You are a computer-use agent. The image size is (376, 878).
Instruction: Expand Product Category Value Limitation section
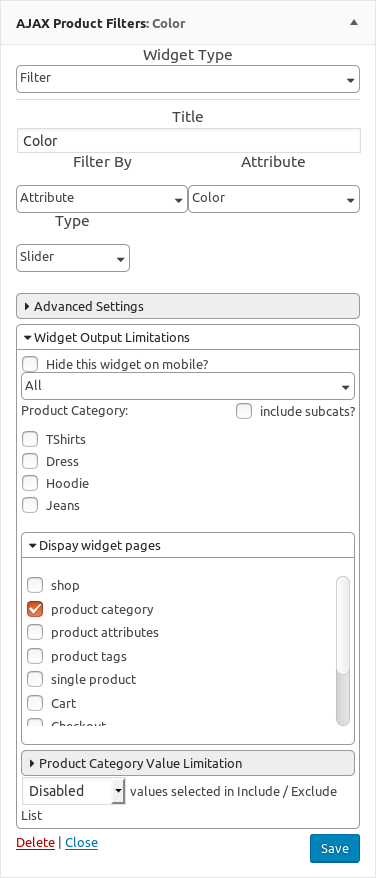(x=188, y=763)
